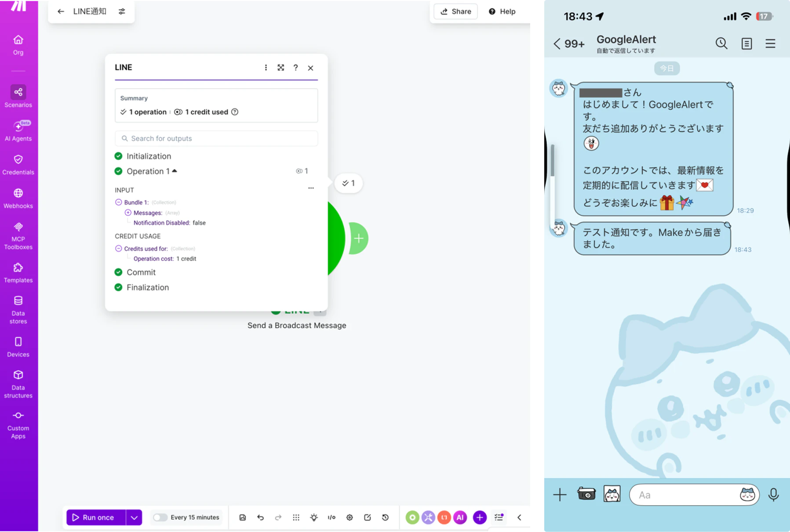Viewport: 790px width, 532px height.
Task: Click the Search for outputs field
Action: click(x=216, y=138)
